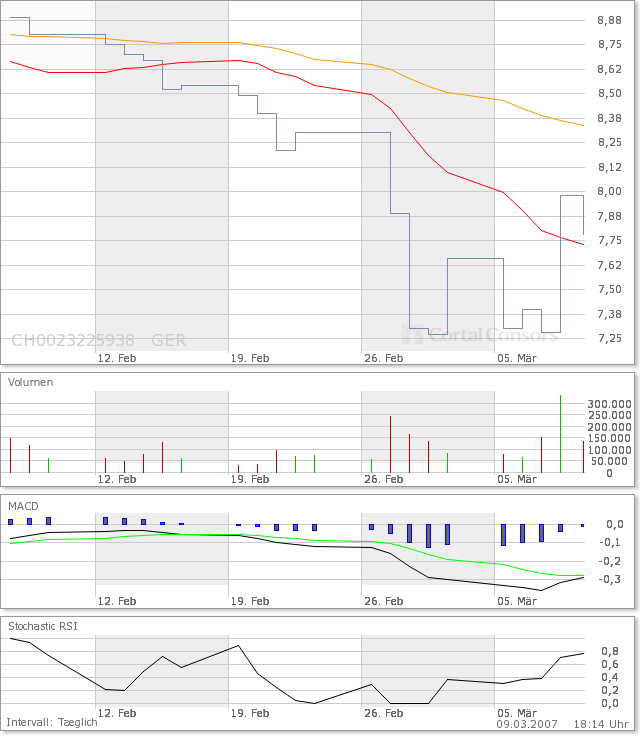This screenshot has width=640, height=736.
Task: Click the 8,88 price axis label
Action: pyautogui.click(x=609, y=20)
